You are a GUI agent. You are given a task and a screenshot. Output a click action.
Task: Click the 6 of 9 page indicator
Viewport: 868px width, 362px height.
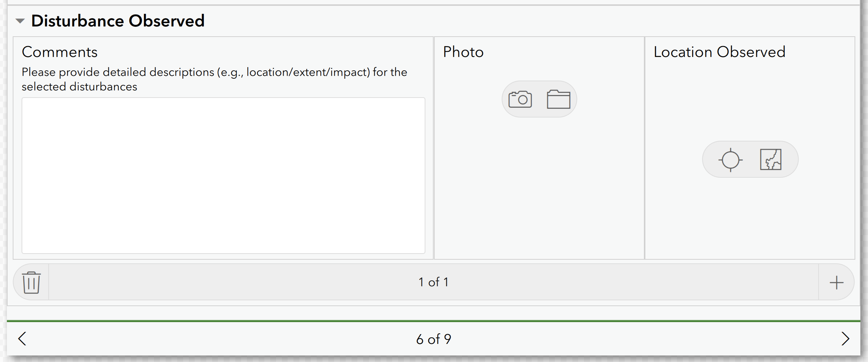click(x=433, y=338)
